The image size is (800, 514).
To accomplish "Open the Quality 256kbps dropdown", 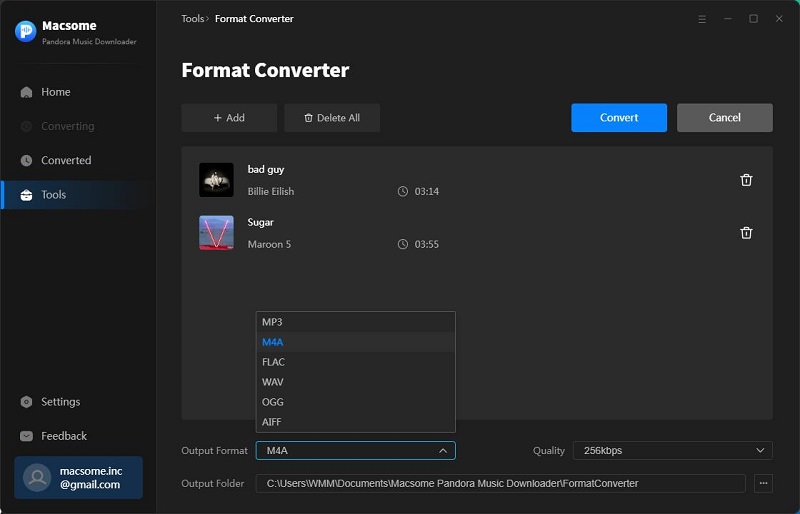I will coord(673,451).
